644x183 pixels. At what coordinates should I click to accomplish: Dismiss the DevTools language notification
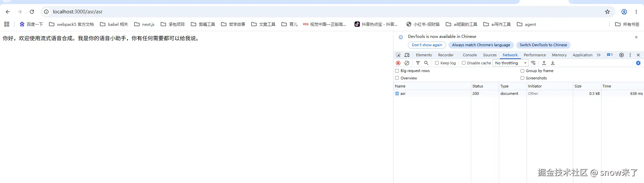pos(636,37)
